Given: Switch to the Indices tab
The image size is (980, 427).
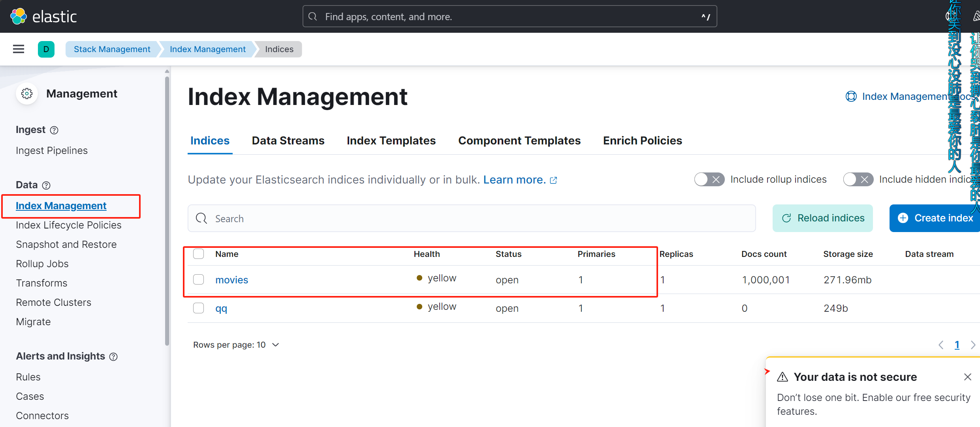Looking at the screenshot, I should (210, 141).
